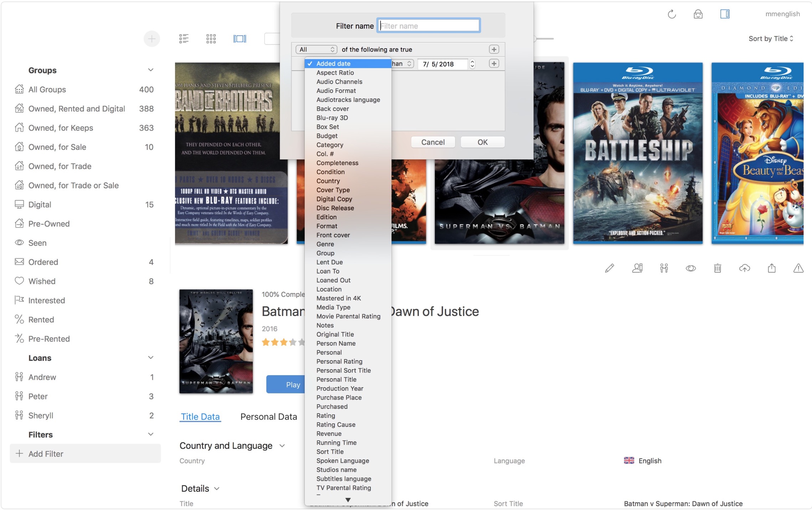The height and width of the screenshot is (510, 812).
Task: Click the Filter name text field
Action: 428,26
